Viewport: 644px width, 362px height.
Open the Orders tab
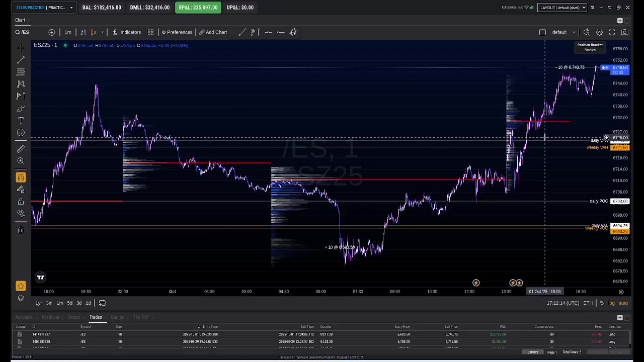(x=74, y=317)
